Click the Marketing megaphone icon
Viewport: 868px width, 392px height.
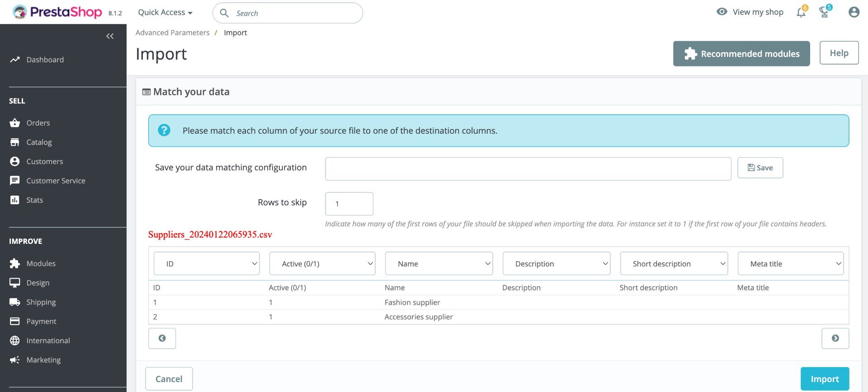coord(15,360)
